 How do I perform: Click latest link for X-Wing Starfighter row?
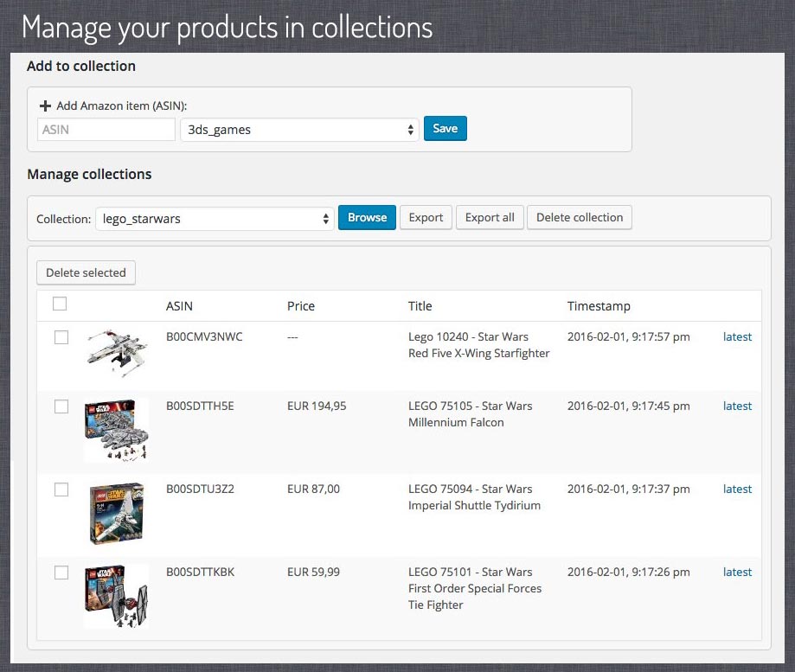[737, 337]
